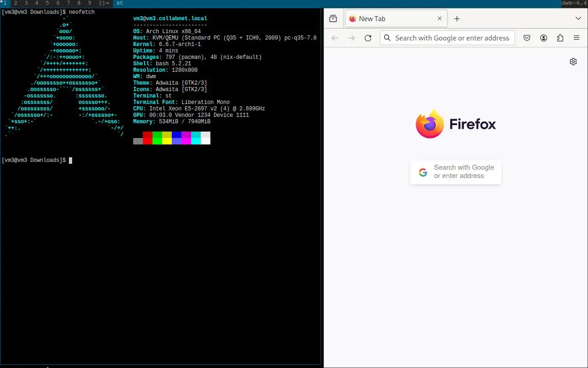Click the gray neofetch color block
588x368 pixels.
point(138,141)
